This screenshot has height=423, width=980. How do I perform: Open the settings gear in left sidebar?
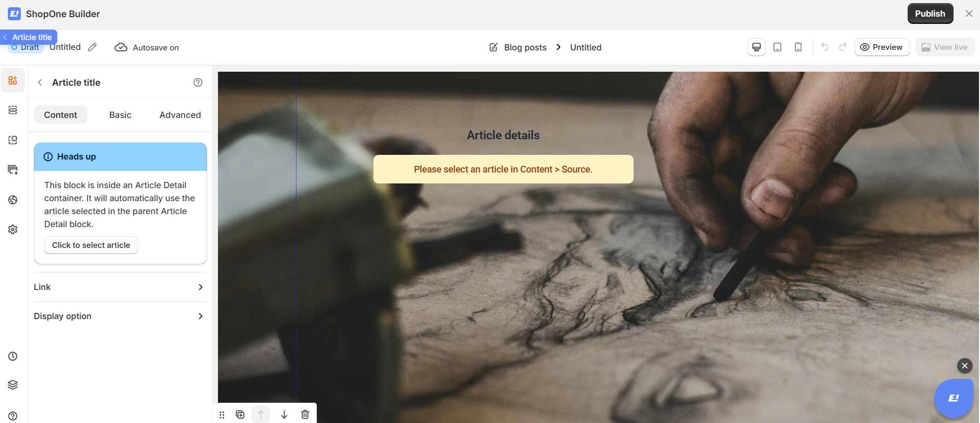pyautogui.click(x=13, y=229)
